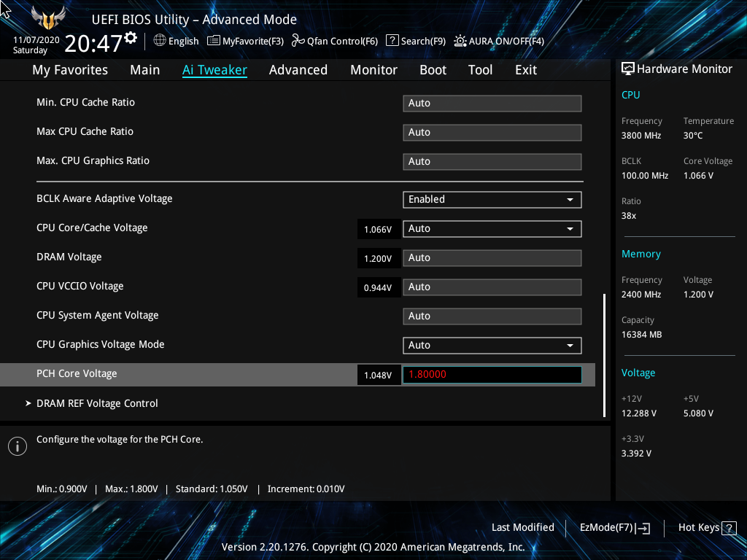Click the English language button

177,41
